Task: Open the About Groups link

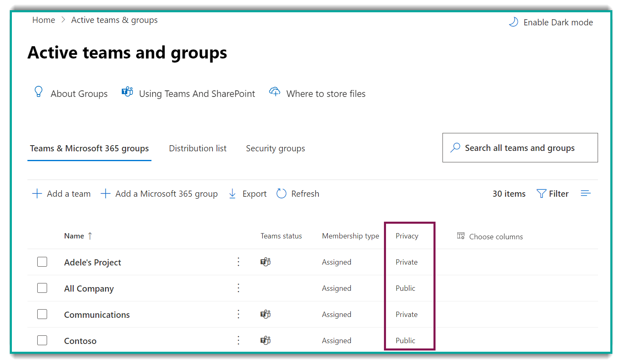Action: pos(79,94)
